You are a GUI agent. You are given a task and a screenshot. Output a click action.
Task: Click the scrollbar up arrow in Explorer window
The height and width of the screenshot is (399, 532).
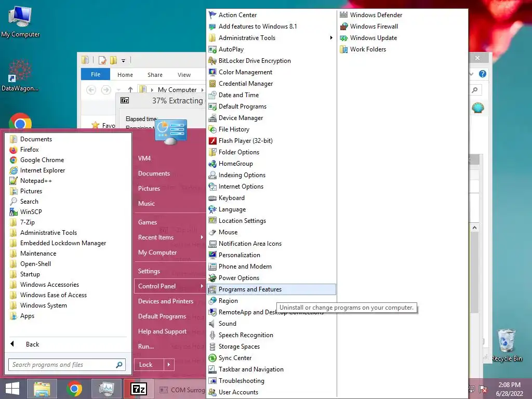point(475,228)
